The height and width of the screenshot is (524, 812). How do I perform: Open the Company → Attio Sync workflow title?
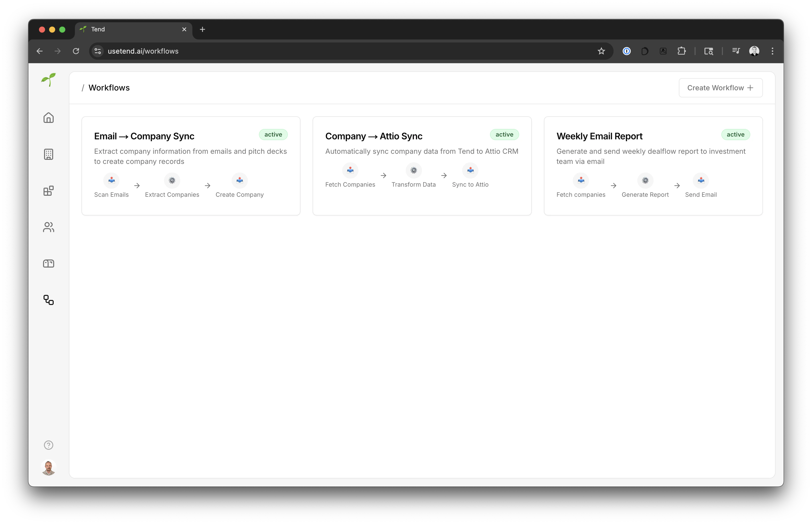click(x=374, y=136)
